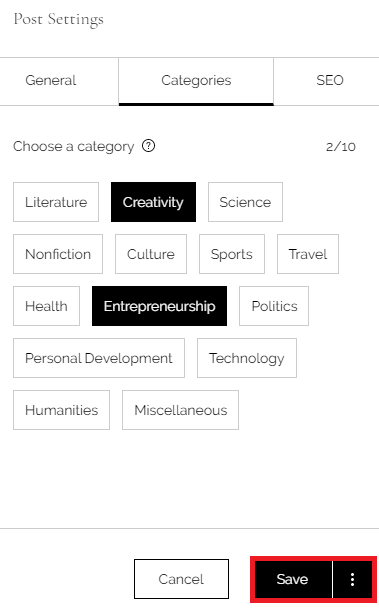Viewport: 379px width, 610px height.
Task: Select the Literature category
Action: pos(56,202)
